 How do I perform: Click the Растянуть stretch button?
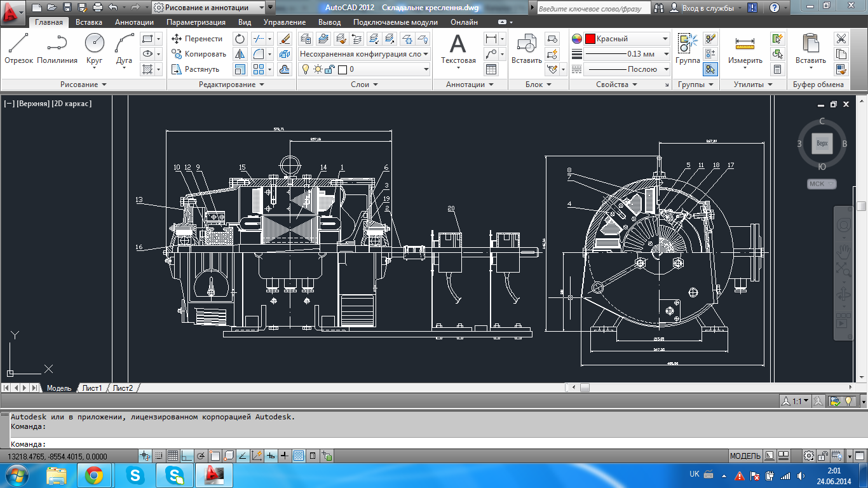196,69
